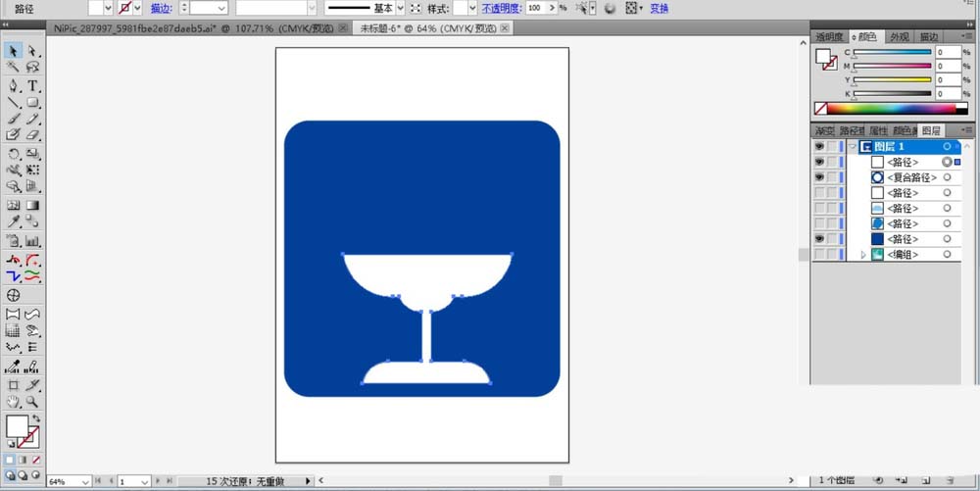The image size is (980, 491).
Task: Click the Swap Fill and Stroke arrow
Action: coord(36,418)
